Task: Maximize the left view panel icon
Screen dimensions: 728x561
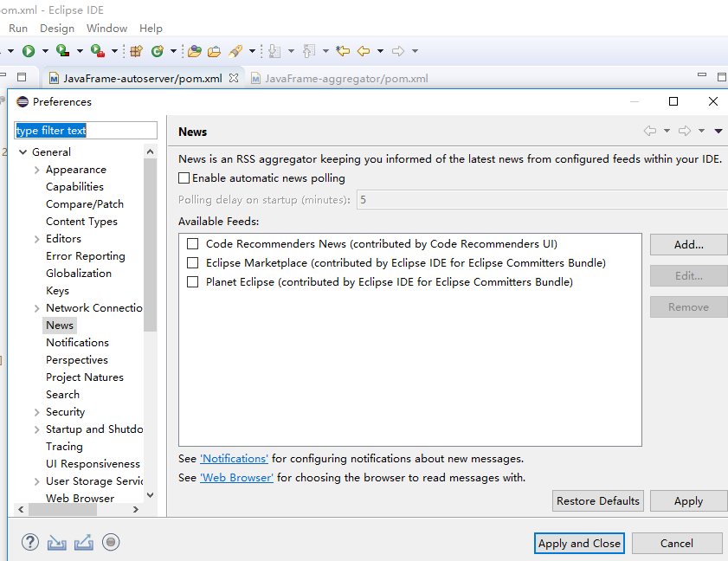Action: pyautogui.click(x=22, y=77)
